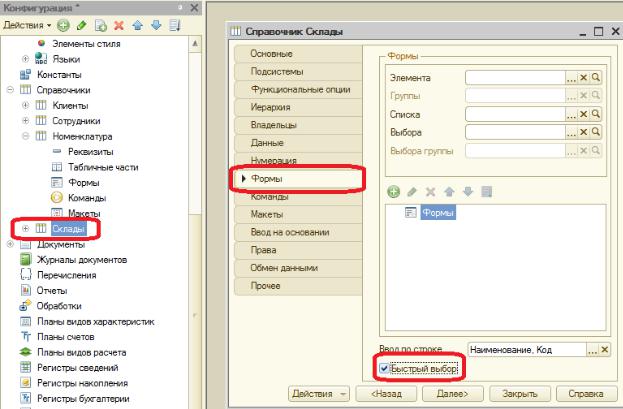This screenshot has width=623, height=409.
Task: Switch to the Права tab
Action: tap(298, 250)
